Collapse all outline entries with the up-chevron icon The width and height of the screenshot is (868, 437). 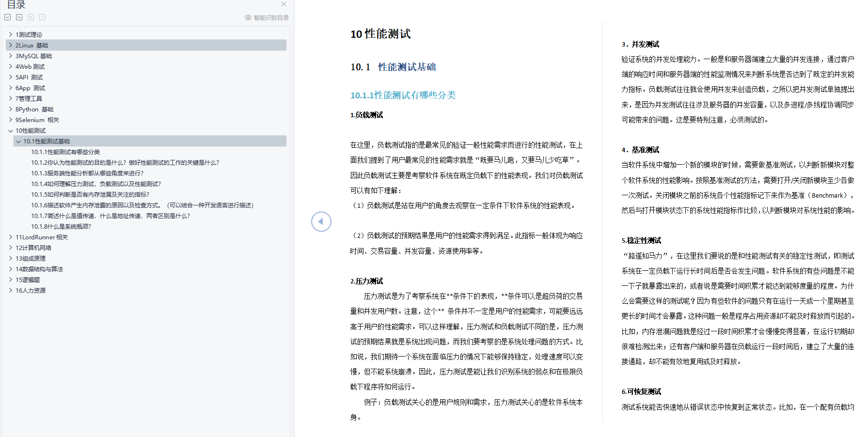[19, 17]
